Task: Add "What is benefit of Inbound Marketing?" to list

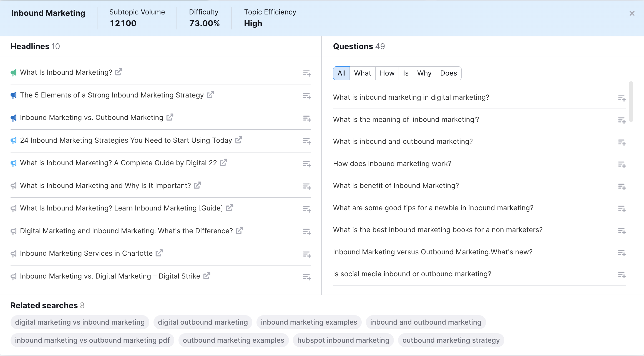Action: pos(622,187)
